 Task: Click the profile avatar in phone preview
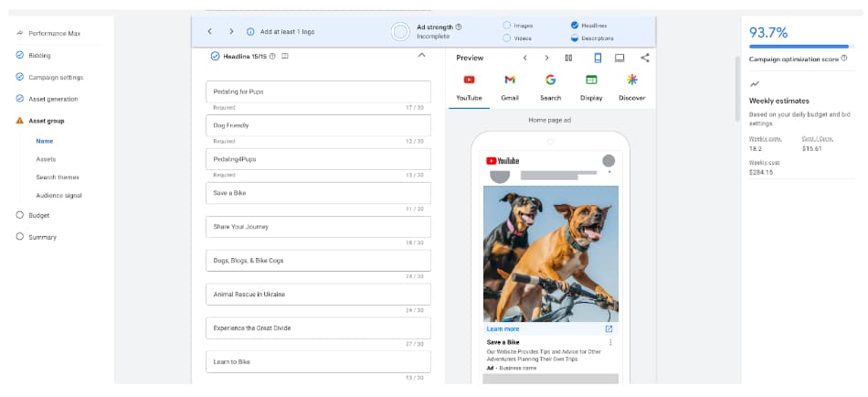(609, 161)
